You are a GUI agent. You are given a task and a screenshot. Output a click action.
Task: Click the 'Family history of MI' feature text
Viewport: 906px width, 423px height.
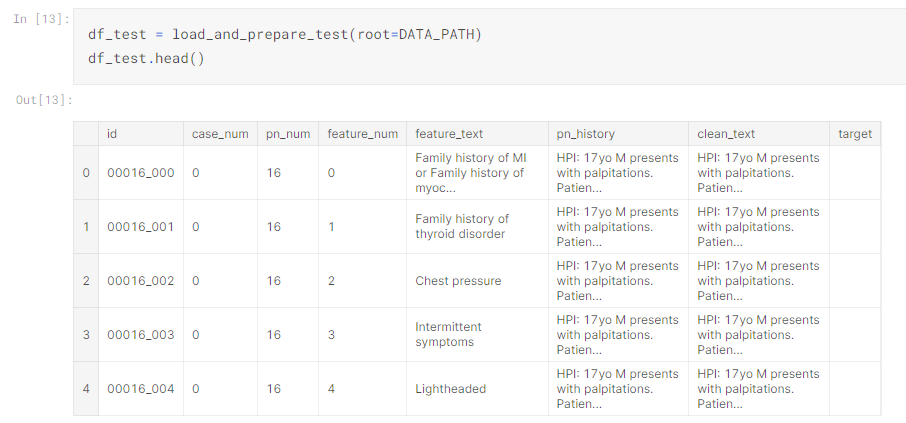471,158
